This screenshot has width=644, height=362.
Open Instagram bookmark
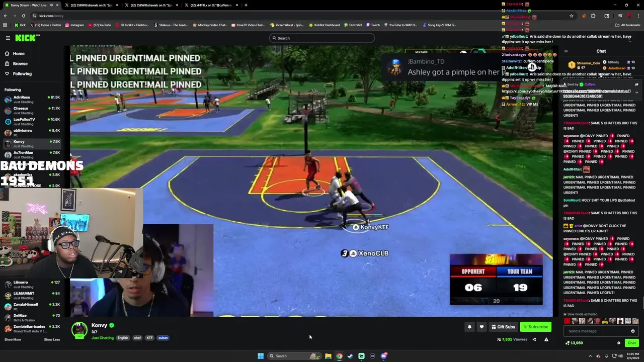point(74,25)
